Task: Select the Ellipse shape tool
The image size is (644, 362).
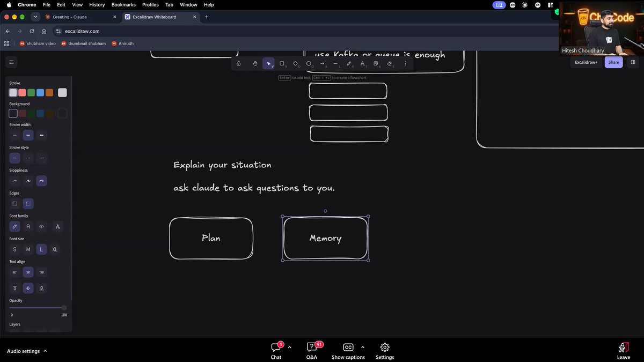Action: 309,63
